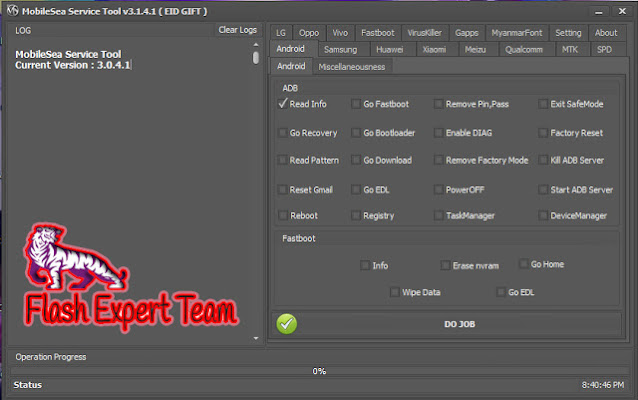Click the operation progress bar at 0%
The image size is (638, 400).
point(319,371)
